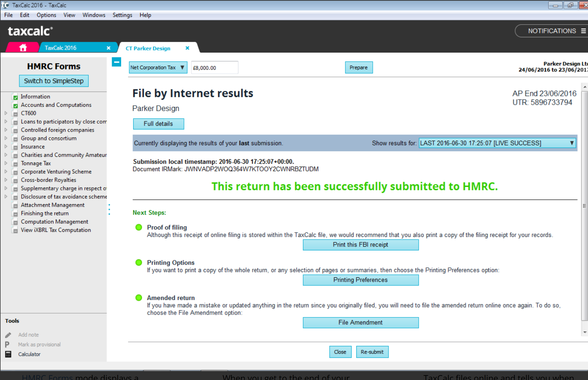The width and height of the screenshot is (588, 380).
Task: Click the green Proof of filing bullet
Action: pyautogui.click(x=139, y=227)
